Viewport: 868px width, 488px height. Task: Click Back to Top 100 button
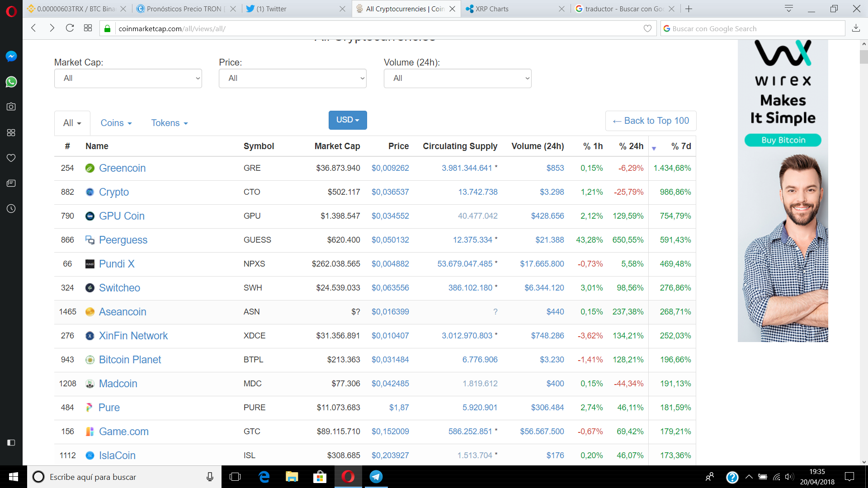click(x=651, y=121)
